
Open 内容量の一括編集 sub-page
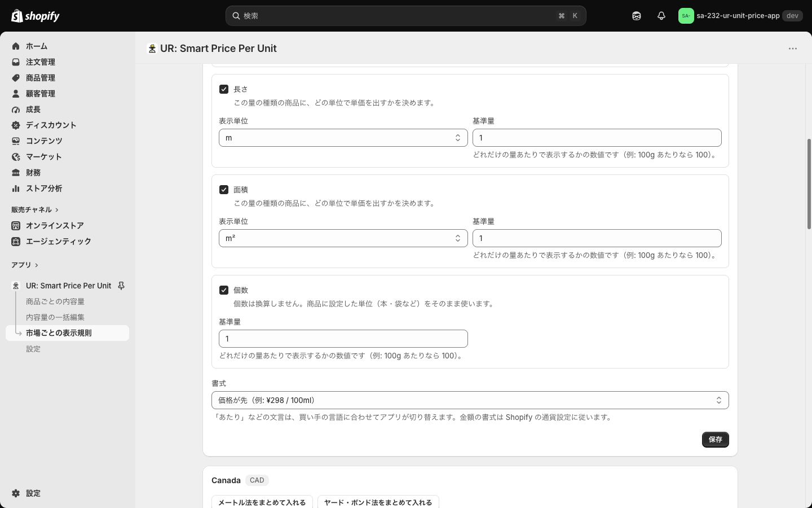pos(55,317)
